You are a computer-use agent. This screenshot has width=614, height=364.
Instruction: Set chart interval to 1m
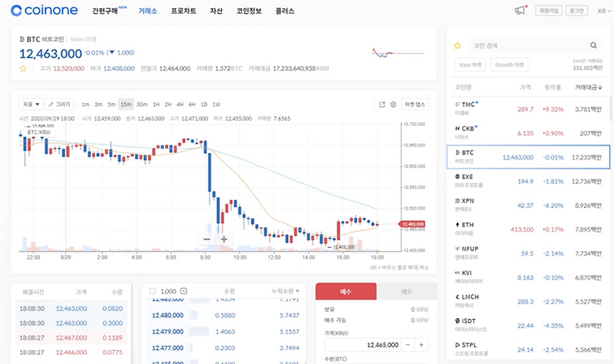[x=85, y=105]
